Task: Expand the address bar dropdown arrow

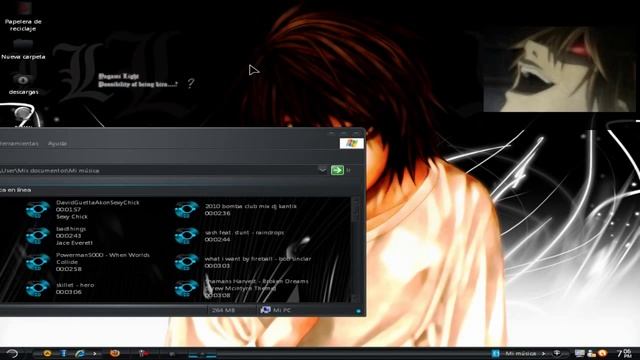Action: pyautogui.click(x=322, y=170)
